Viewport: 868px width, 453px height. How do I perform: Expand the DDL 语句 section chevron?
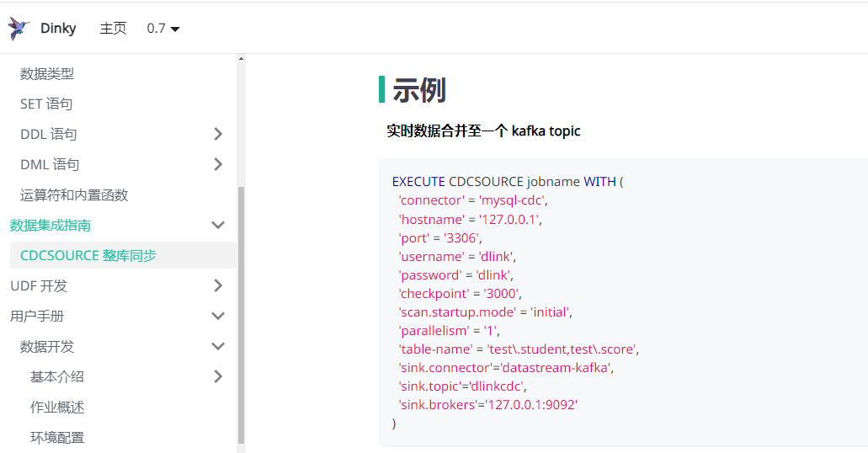[x=218, y=134]
